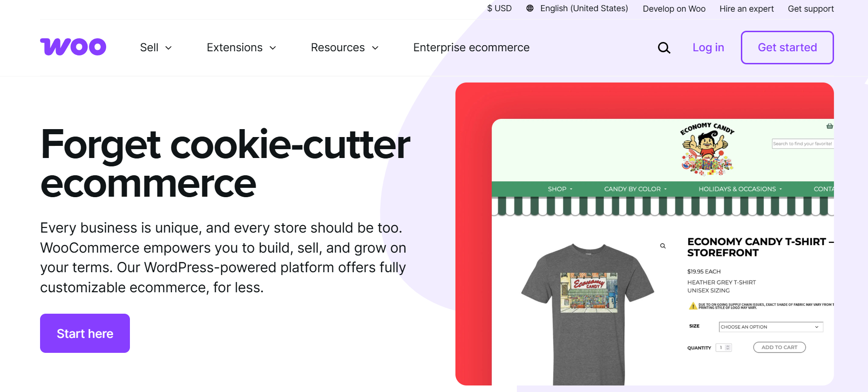The image size is (868, 392).
Task: Open the SHOP dropdown in storefront preview
Action: coord(560,189)
